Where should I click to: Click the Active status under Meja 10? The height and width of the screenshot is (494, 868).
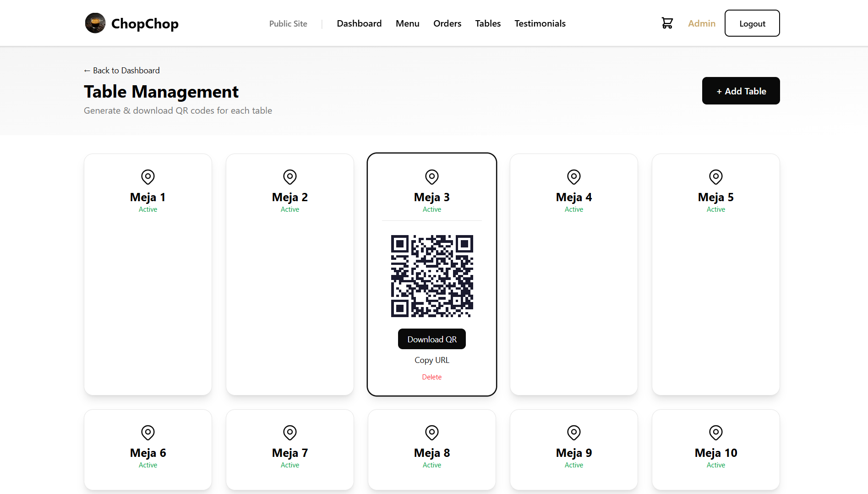click(716, 465)
